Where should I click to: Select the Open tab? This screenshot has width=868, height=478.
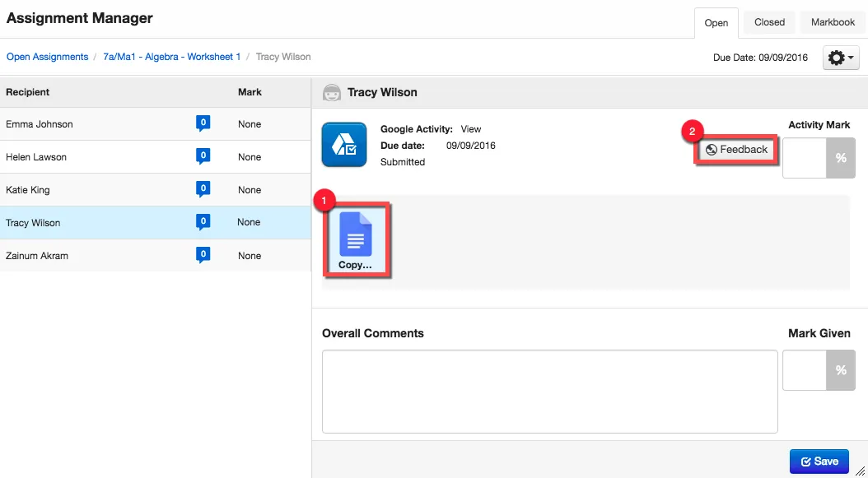716,23
